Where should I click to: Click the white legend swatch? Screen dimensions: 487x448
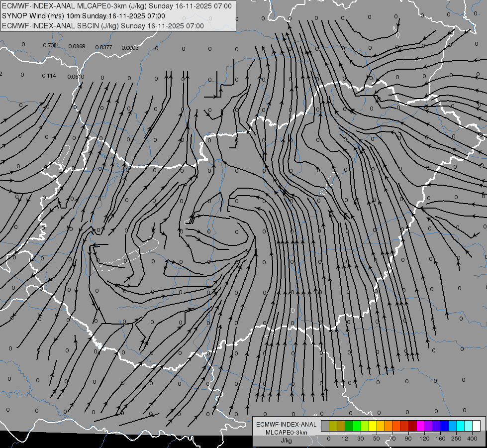point(477,426)
